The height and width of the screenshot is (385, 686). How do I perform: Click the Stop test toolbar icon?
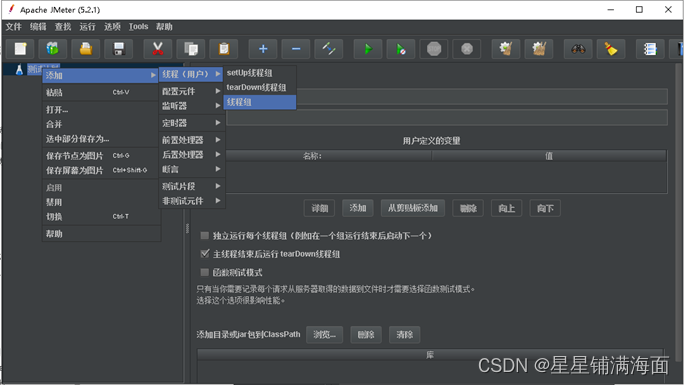point(434,49)
